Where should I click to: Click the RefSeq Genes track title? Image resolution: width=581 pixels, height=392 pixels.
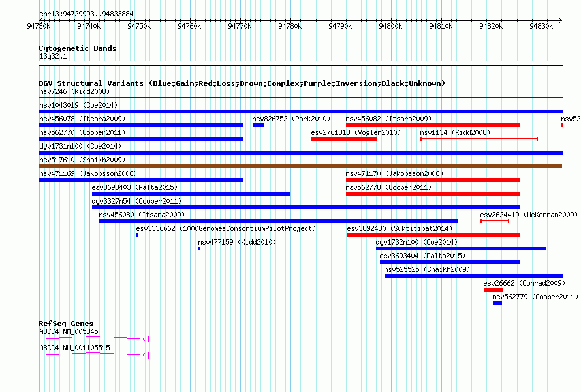click(67, 324)
